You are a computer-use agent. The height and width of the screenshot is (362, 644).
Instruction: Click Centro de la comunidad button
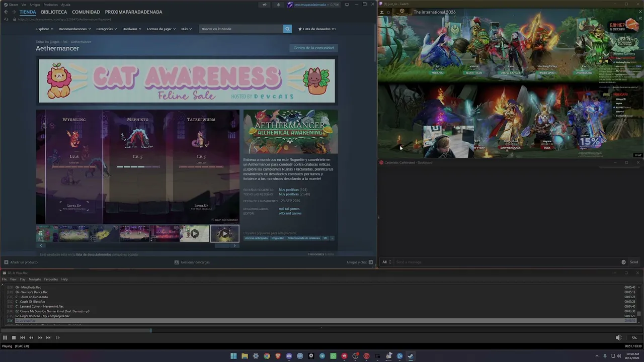click(x=313, y=48)
